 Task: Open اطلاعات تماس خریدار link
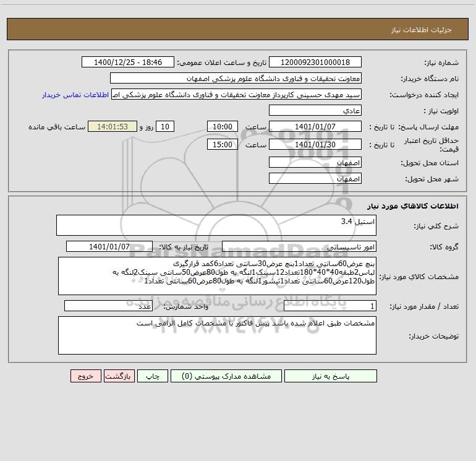[x=75, y=95]
